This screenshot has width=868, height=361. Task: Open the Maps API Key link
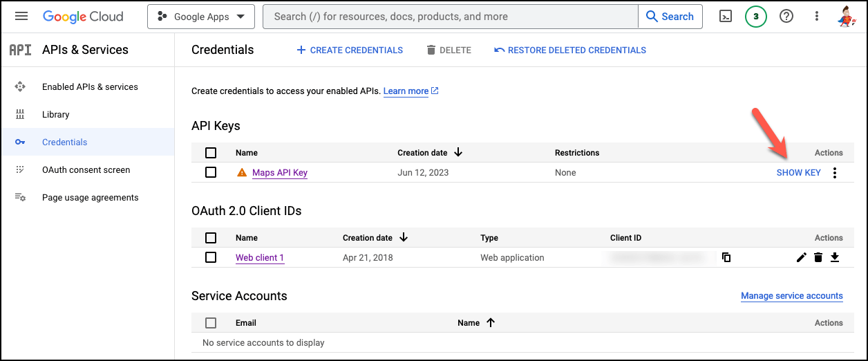[280, 172]
